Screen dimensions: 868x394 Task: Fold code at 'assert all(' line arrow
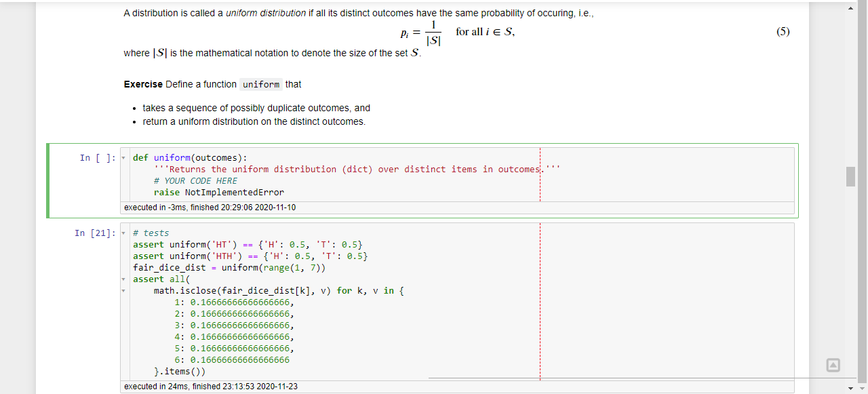tap(123, 279)
